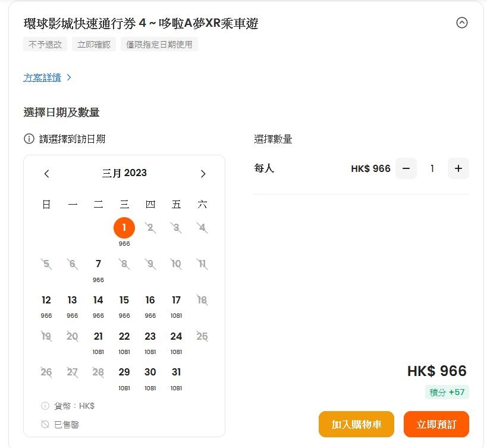Click the 每人 per-person label
This screenshot has width=487, height=448.
pos(264,168)
